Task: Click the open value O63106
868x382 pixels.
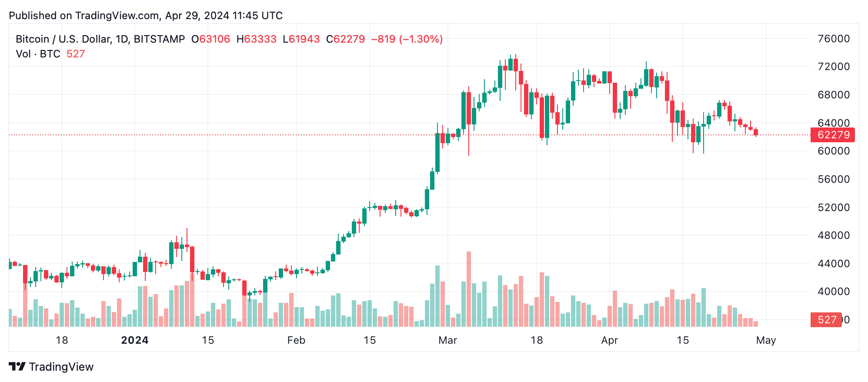Action: (211, 39)
